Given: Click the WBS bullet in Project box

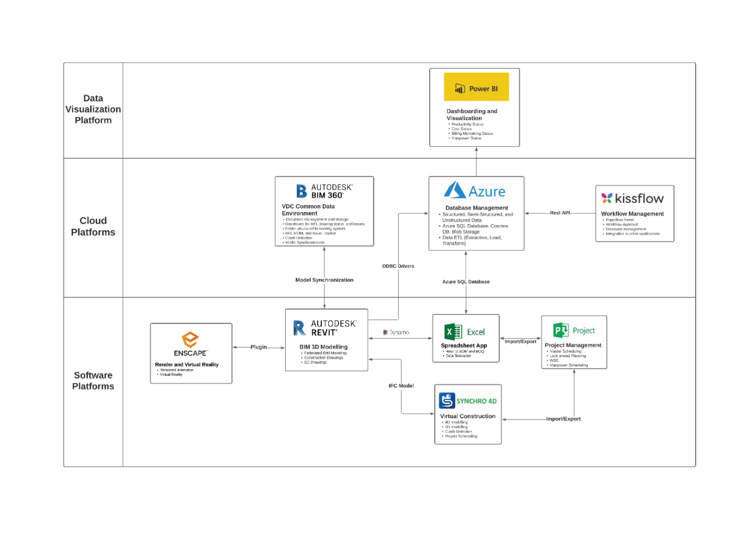Looking at the screenshot, I should pos(554,360).
